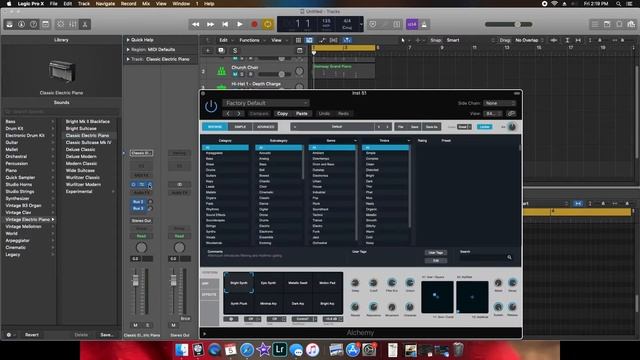
Task: Adjust the master volume slider
Action: (x=509, y=24)
